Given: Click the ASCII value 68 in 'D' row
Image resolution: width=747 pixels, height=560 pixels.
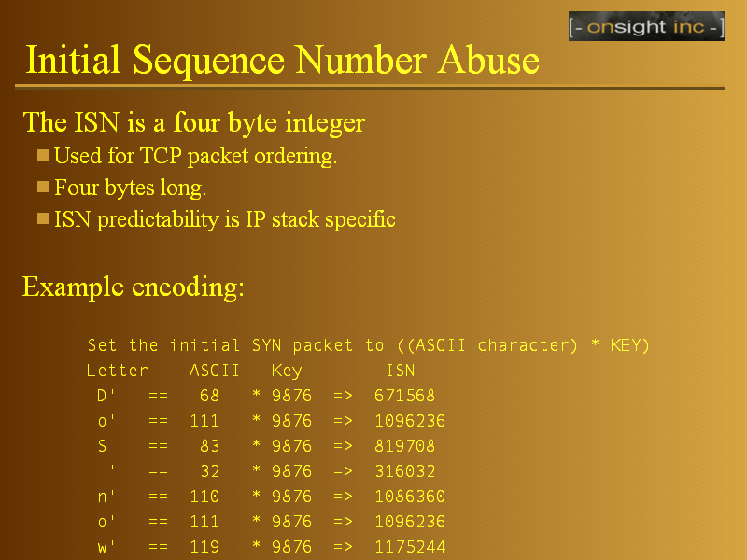Looking at the screenshot, I should 209,396.
